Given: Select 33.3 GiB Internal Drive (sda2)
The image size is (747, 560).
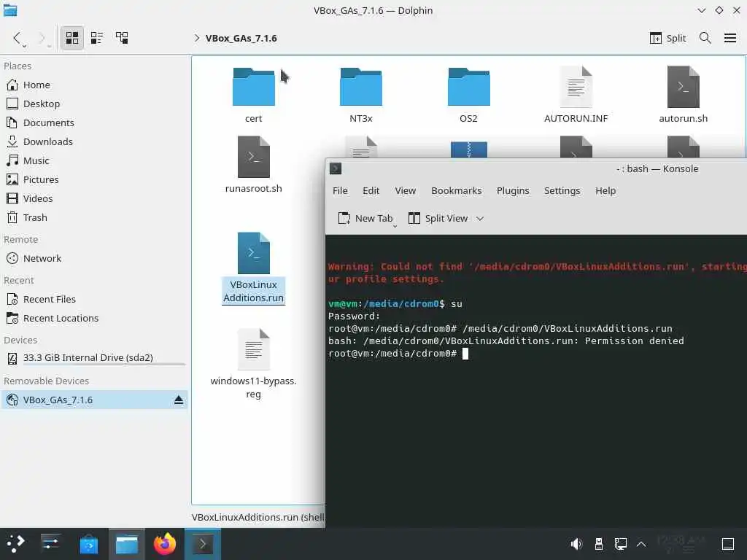Looking at the screenshot, I should click(94, 358).
